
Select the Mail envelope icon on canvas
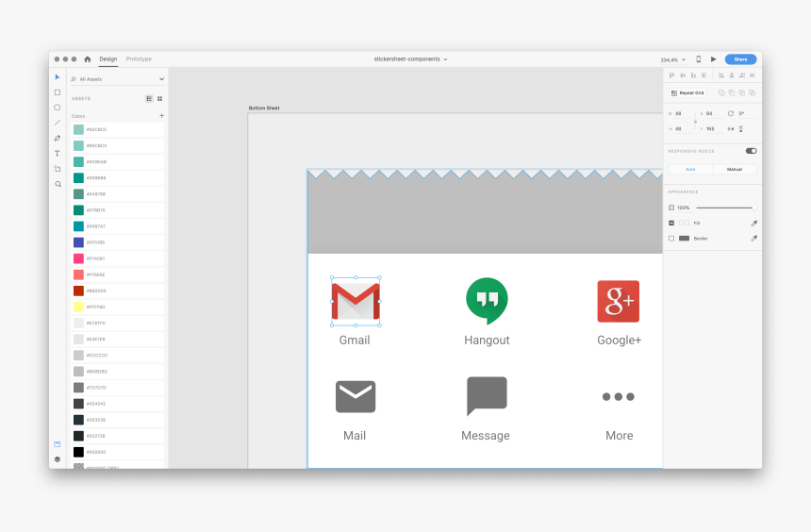pyautogui.click(x=356, y=397)
